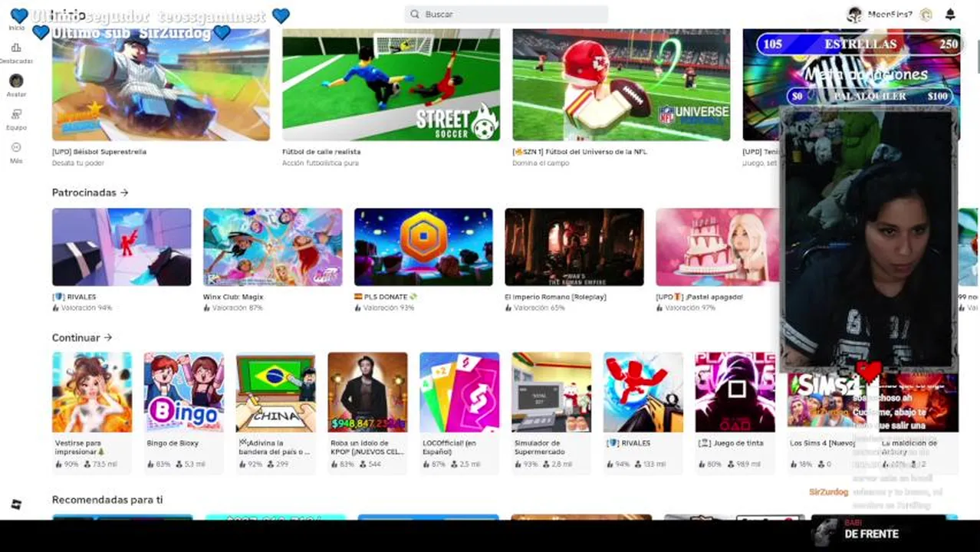The image size is (980, 552).
Task: Click 'Bingo de Bloxy' title text
Action: [x=173, y=443]
